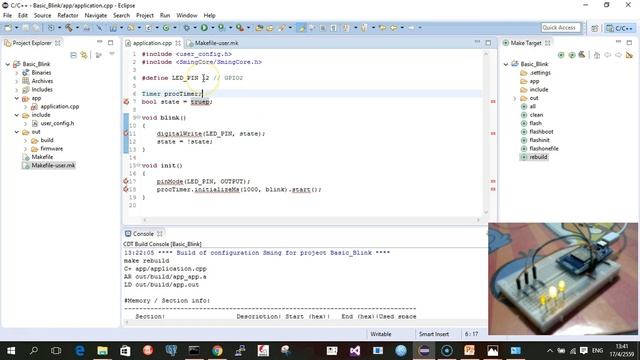640x360 pixels.
Task: Open the Project menu
Action: (145, 16)
